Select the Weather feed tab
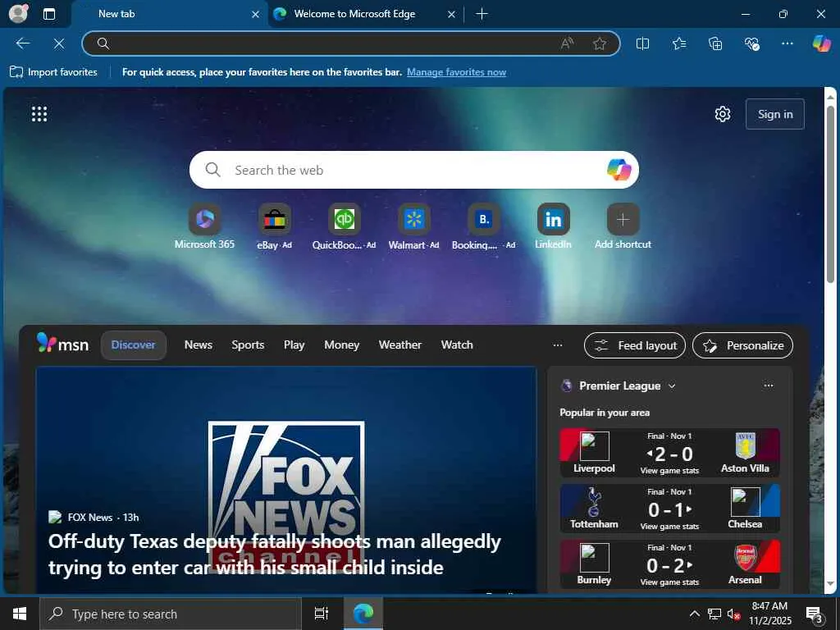Viewport: 840px width, 630px height. point(400,345)
